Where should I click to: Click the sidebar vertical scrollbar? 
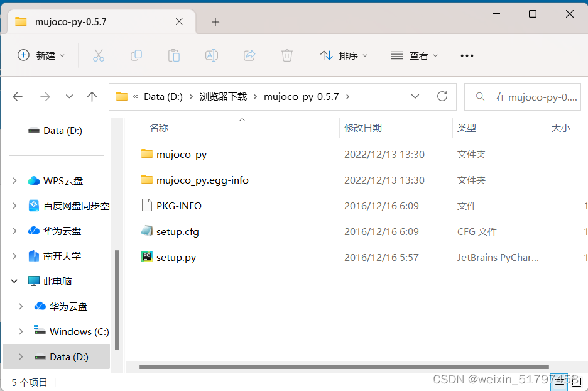(117, 300)
